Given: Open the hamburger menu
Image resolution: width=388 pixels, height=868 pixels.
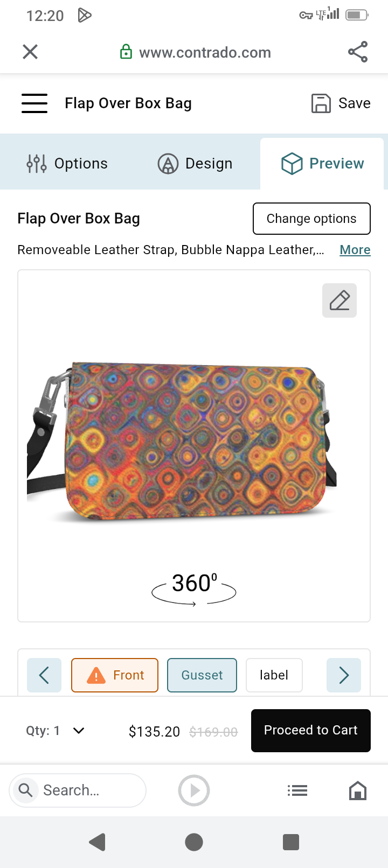Looking at the screenshot, I should click(34, 103).
